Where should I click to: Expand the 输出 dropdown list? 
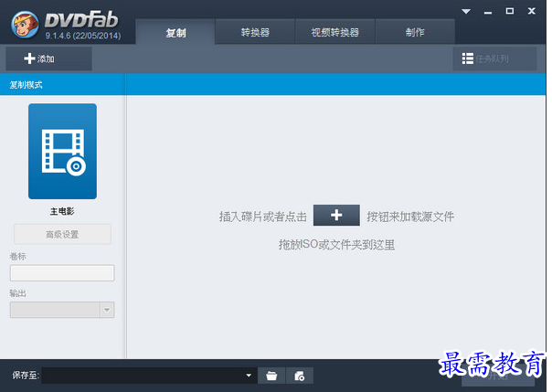point(107,310)
